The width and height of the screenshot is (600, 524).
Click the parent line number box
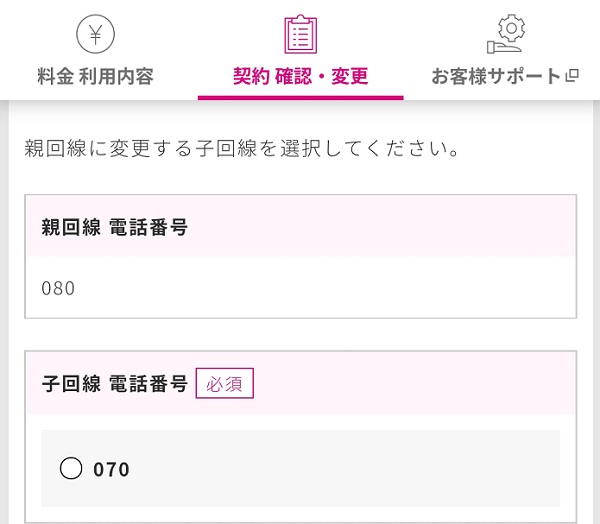pyautogui.click(x=300, y=287)
